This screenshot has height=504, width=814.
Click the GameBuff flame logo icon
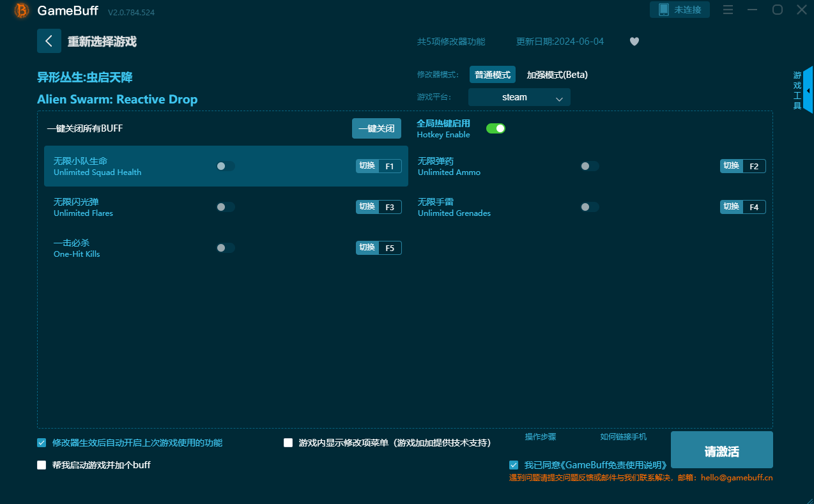tap(22, 11)
